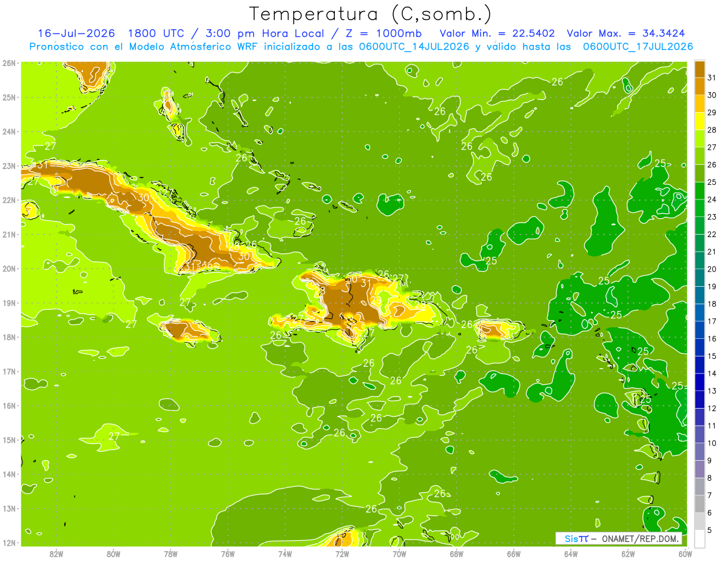Click the longitude label 64W

(571, 554)
